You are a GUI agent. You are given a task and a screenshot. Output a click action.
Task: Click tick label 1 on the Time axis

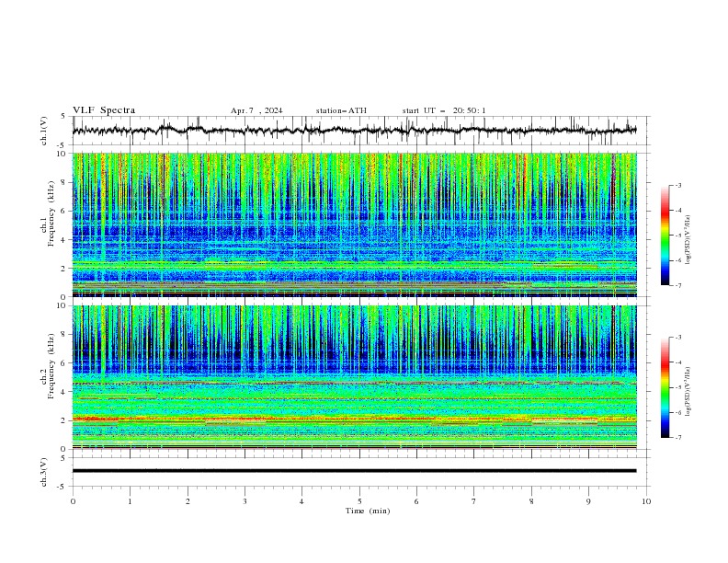pos(130,501)
